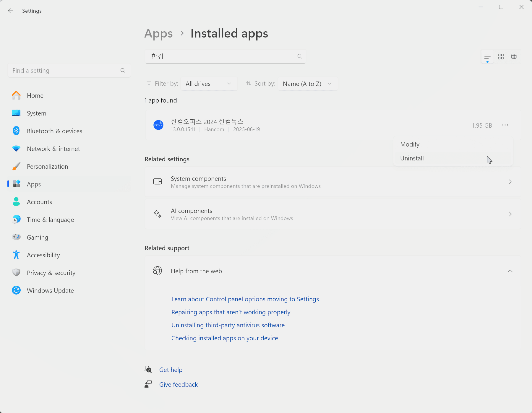Switch to grid view layout

pos(501,56)
